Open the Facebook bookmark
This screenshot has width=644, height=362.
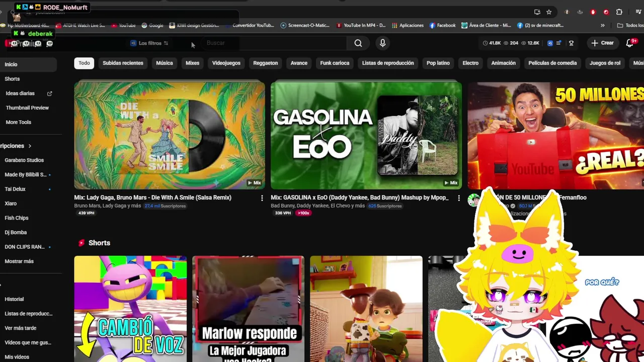point(442,25)
